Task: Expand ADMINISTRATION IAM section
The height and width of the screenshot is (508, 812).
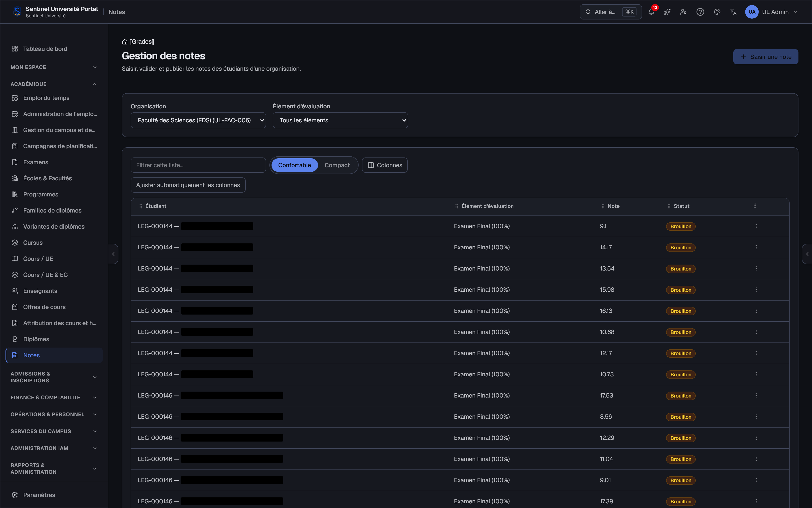Action: click(54, 448)
